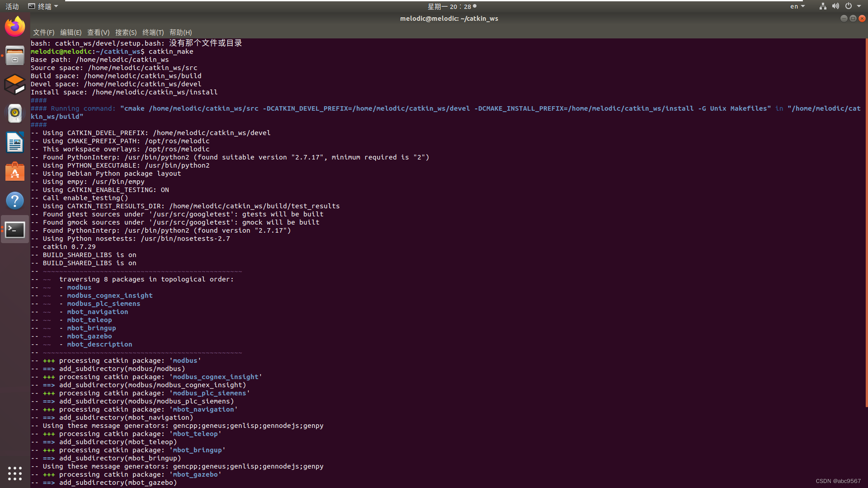The width and height of the screenshot is (868, 488).
Task: Click 'Using empy: /usr/bin/empy' line
Action: (88, 182)
